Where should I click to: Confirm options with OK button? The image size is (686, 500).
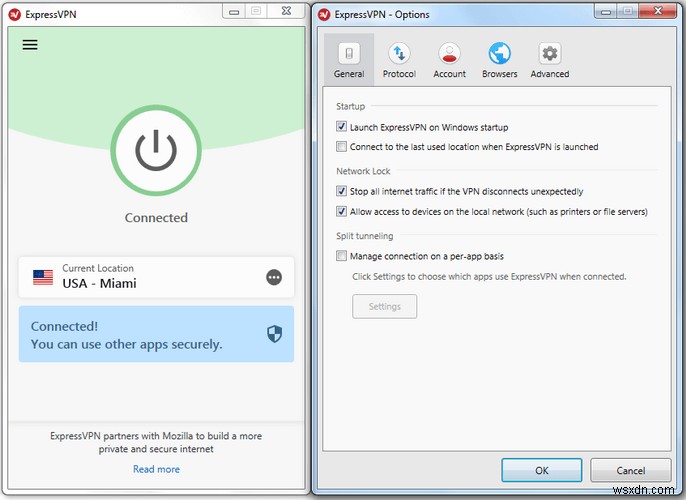[542, 470]
